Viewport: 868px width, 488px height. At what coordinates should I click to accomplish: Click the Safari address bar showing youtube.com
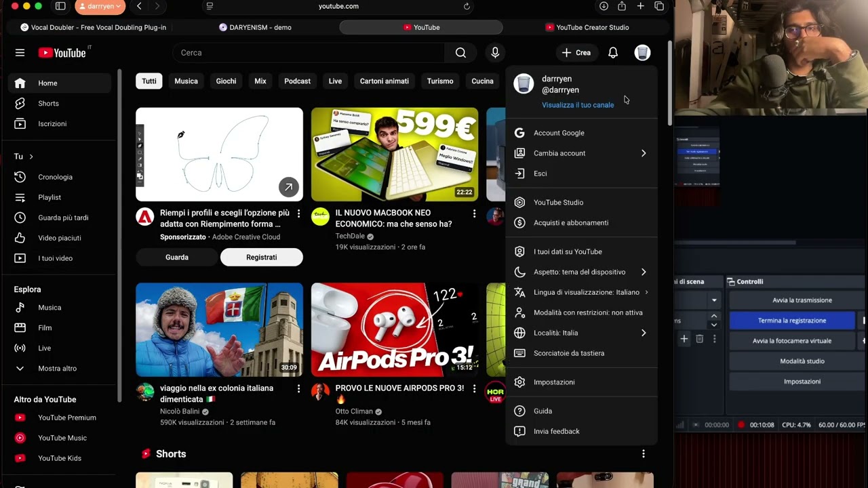click(338, 6)
